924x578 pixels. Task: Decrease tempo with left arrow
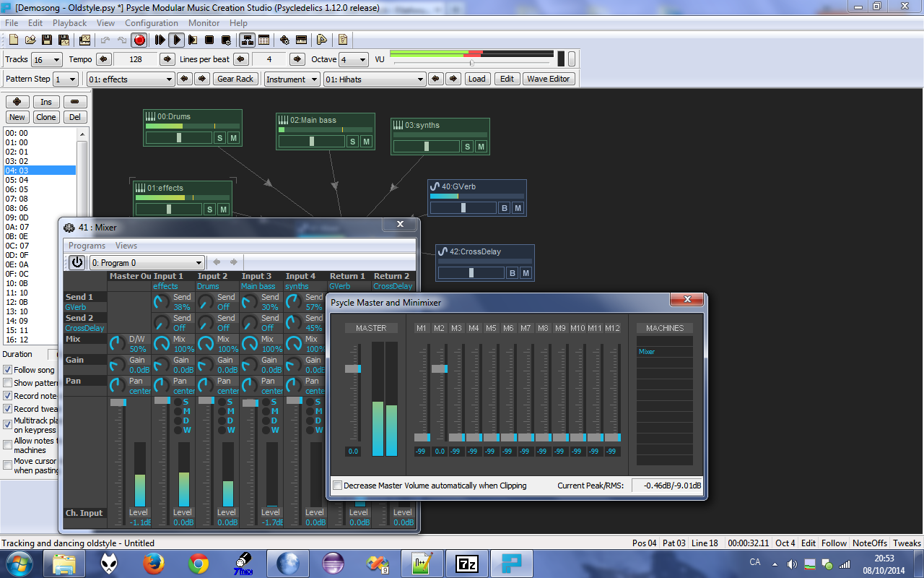pos(103,59)
